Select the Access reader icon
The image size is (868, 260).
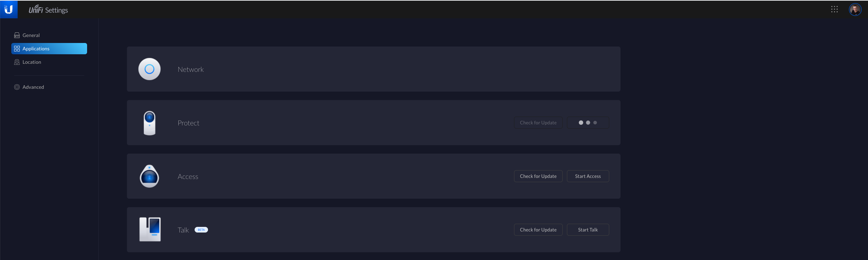149,176
